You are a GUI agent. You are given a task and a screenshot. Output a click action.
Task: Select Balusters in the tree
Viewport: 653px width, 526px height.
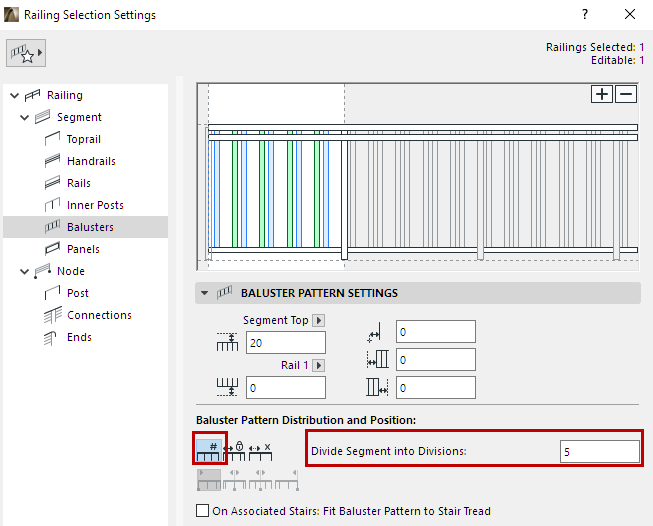(x=85, y=227)
